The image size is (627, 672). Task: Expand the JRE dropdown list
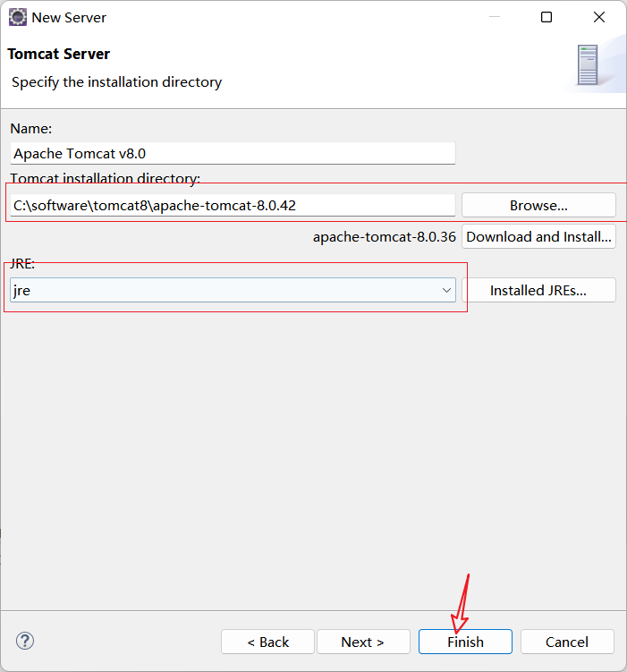(446, 290)
